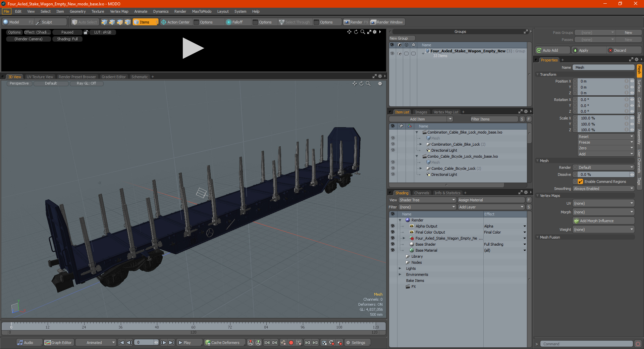Open the Add Layer dropdown
The height and width of the screenshot is (349, 644).
pos(491,207)
